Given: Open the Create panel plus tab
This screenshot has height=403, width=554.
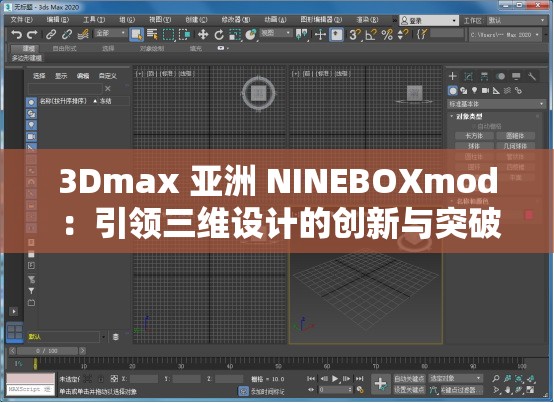Looking at the screenshot, I should click(453, 76).
